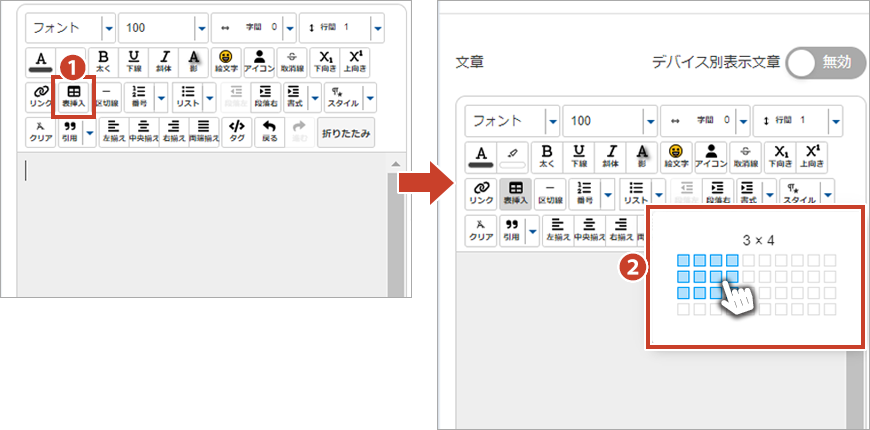Click the 表挿入 table insert icon in left editor
This screenshot has width=870, height=430.
pos(74,96)
